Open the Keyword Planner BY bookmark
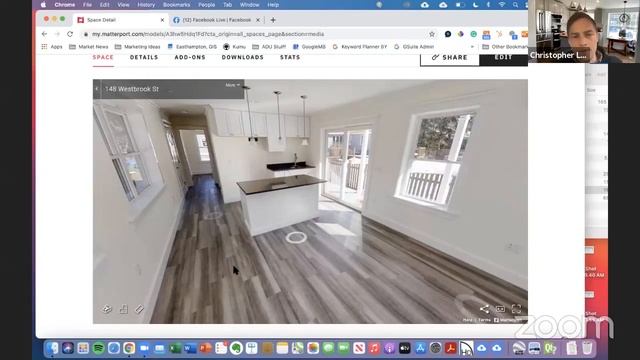The height and width of the screenshot is (360, 640). [x=360, y=47]
